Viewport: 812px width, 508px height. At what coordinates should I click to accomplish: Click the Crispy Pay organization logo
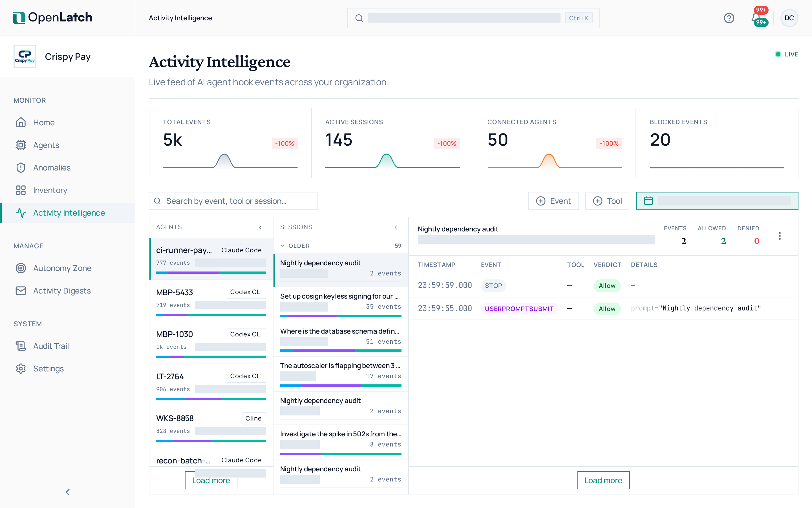25,56
